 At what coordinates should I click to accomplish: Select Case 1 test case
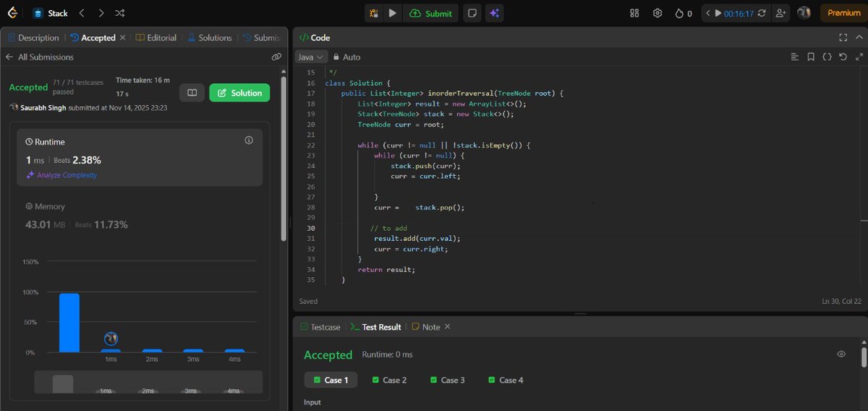click(331, 380)
